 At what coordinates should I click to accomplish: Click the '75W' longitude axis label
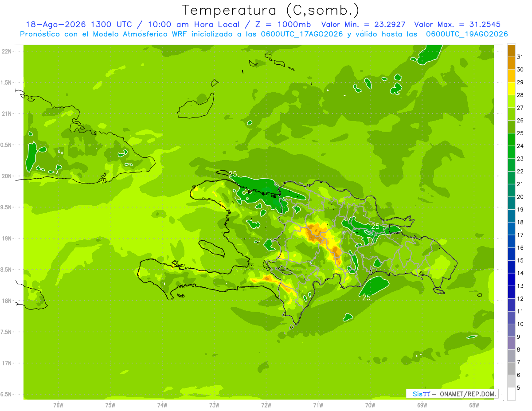point(110,405)
